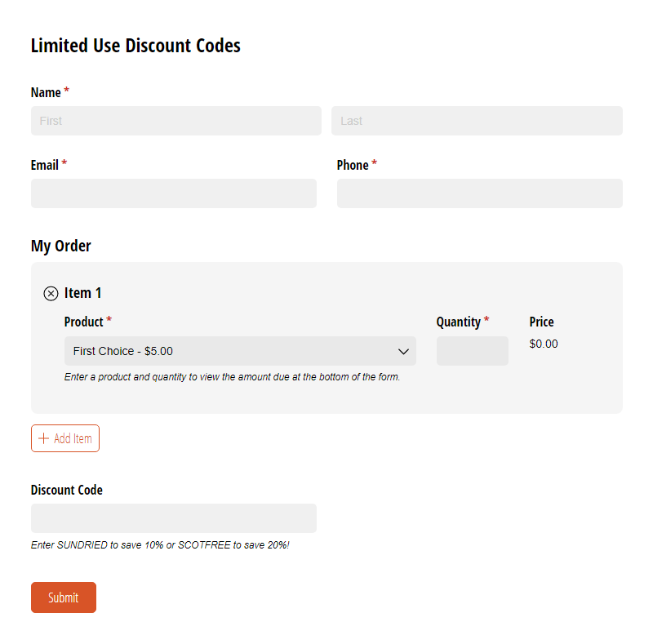Viewport: 653px width, 644px height.
Task: Click the 'Item 1' heading text
Action: click(82, 293)
